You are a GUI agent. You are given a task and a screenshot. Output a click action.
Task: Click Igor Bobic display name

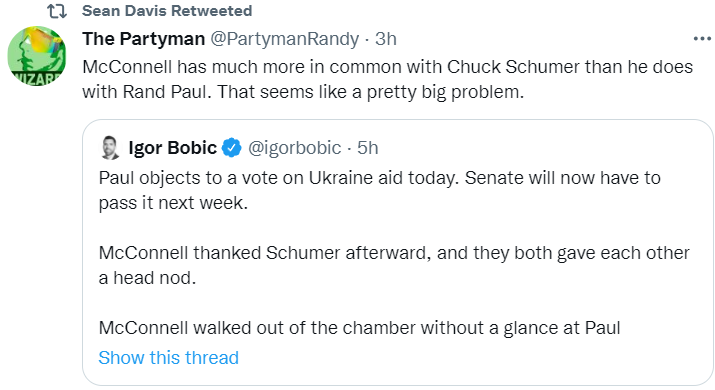point(173,148)
